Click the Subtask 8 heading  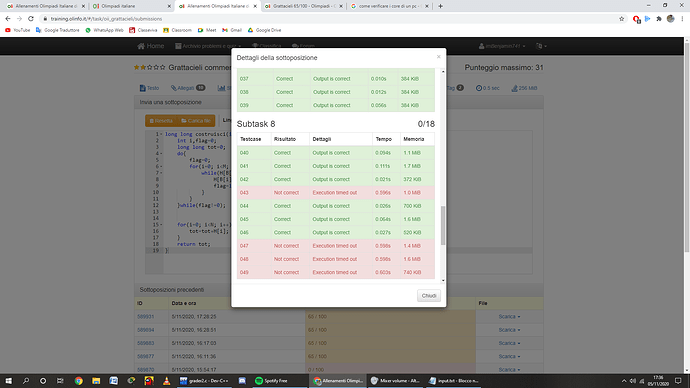pos(256,124)
